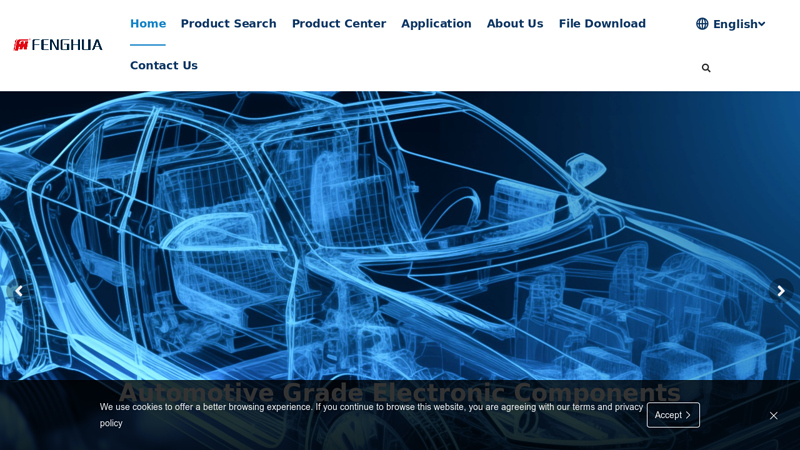The width and height of the screenshot is (800, 450).
Task: Click the Fenghua logo
Action: (x=58, y=45)
